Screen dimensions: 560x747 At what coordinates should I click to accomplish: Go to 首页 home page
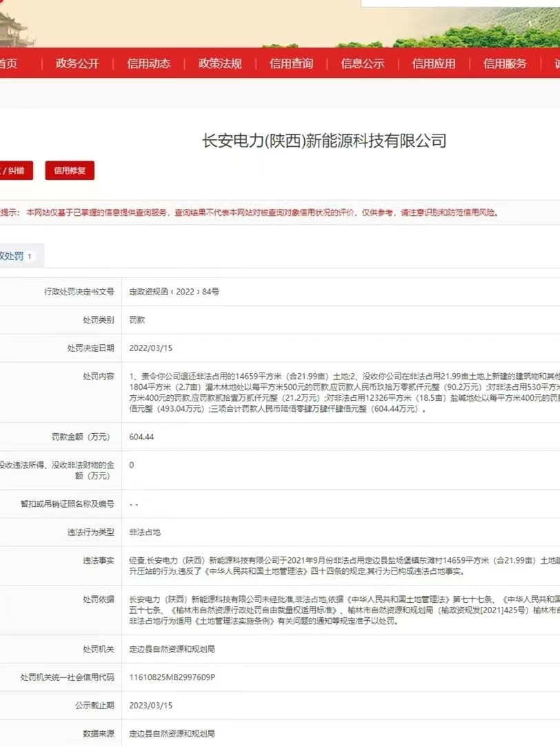coord(8,63)
